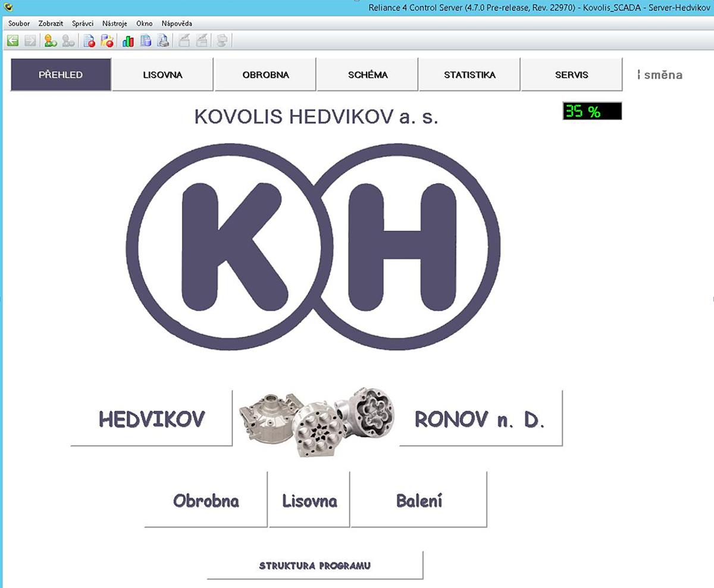The image size is (714, 588).
Task: Click the green back arrow toolbar icon
Action: tap(12, 40)
